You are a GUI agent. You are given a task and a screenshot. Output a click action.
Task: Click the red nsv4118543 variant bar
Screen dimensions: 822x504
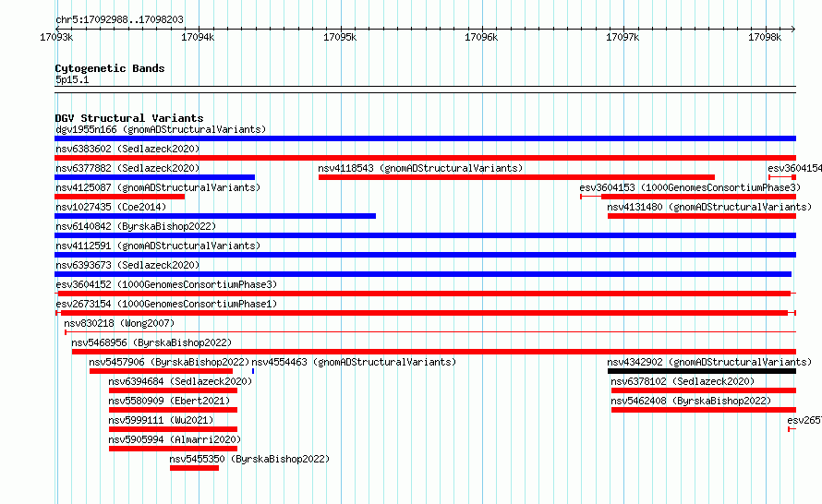pyautogui.click(x=516, y=177)
